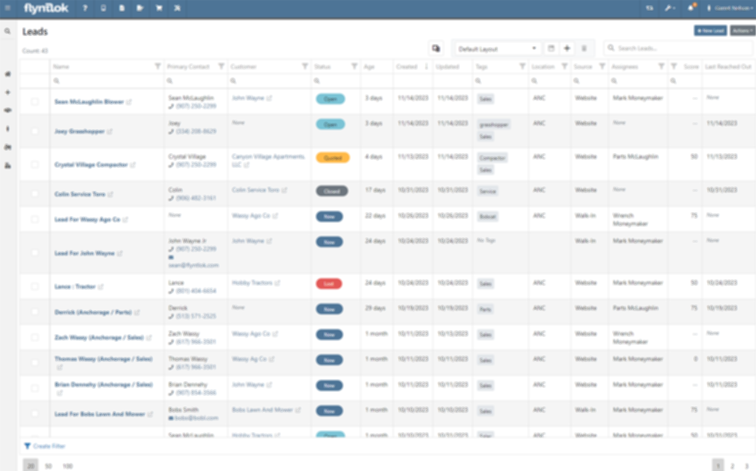Click phone icon in Sean McLaughlin Blower row
756x471 pixels.
pyautogui.click(x=171, y=106)
